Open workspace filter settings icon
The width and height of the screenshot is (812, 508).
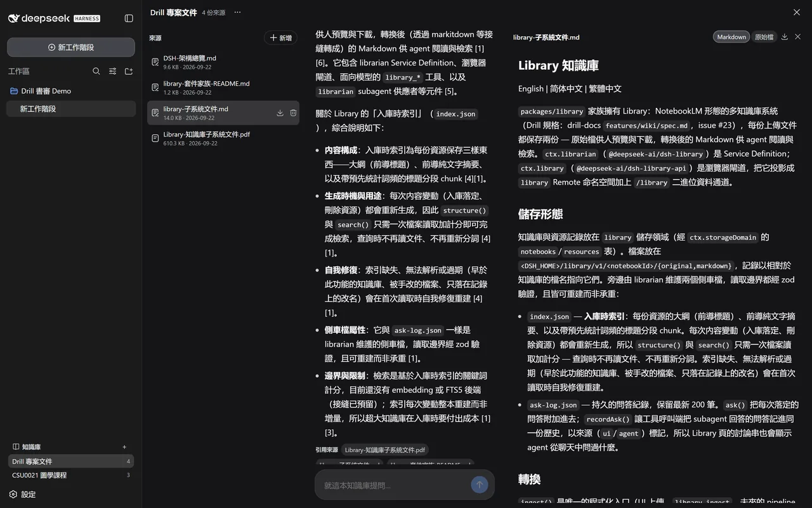[x=112, y=71]
